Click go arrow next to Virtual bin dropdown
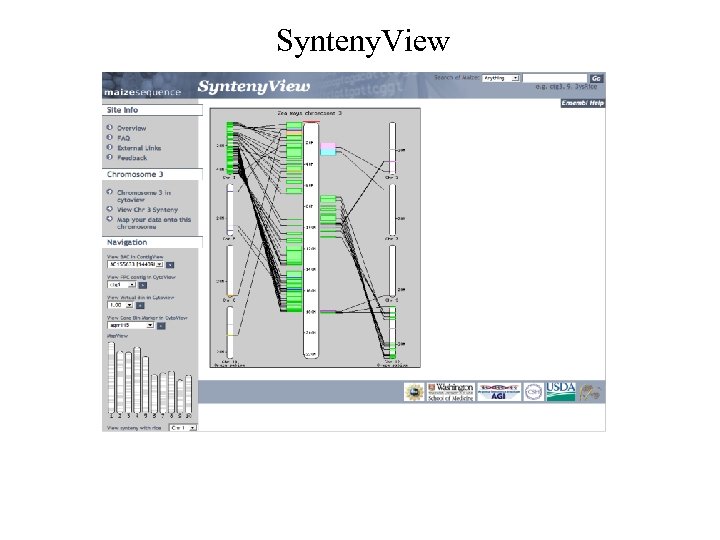Image resolution: width=720 pixels, height=540 pixels. click(140, 305)
